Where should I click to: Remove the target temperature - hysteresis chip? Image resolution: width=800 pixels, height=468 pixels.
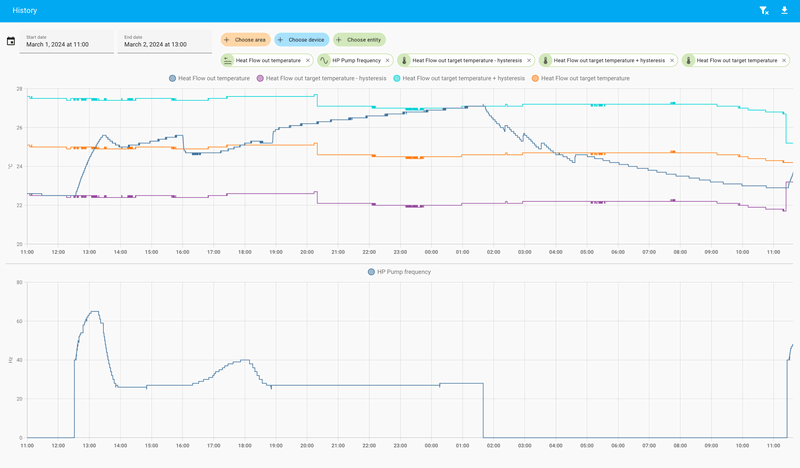(x=529, y=60)
